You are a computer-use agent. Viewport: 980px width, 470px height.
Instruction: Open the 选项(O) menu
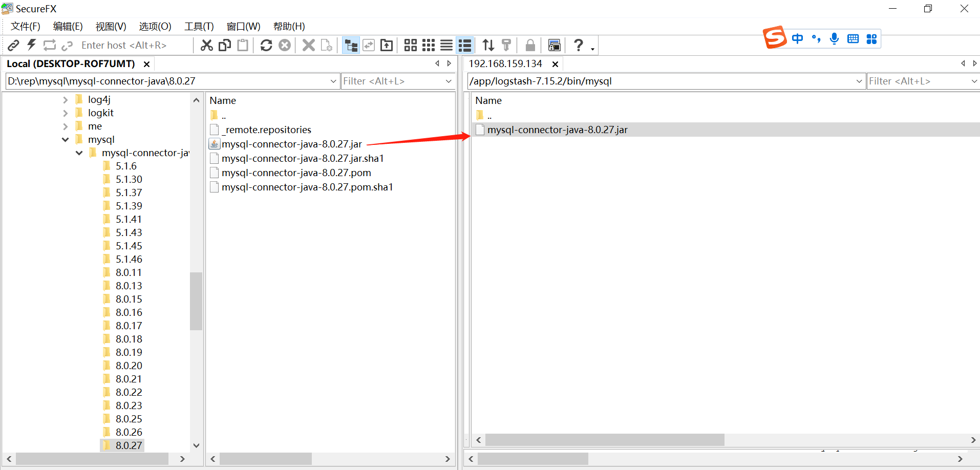click(155, 27)
